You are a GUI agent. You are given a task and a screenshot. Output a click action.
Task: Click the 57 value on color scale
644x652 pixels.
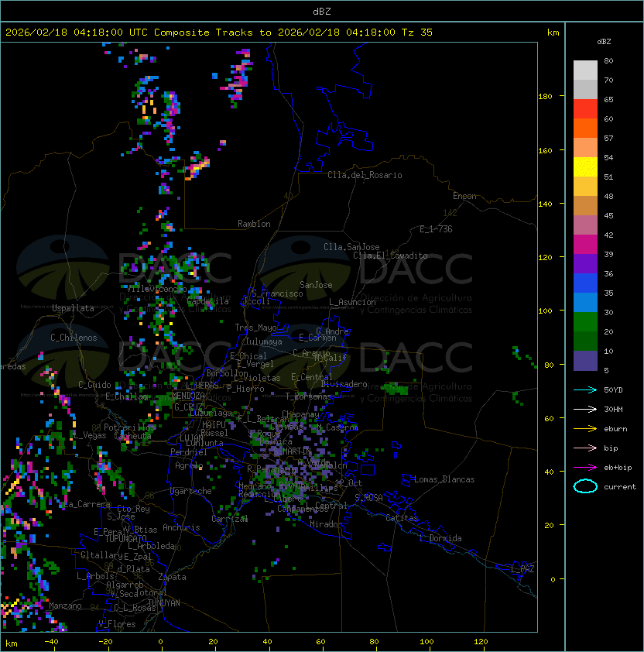pos(608,138)
